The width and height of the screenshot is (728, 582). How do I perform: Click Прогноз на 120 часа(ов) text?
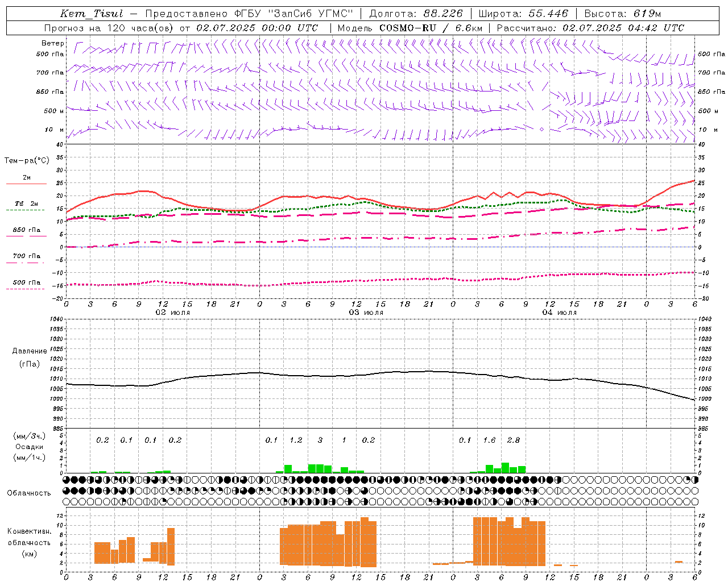coord(110,28)
